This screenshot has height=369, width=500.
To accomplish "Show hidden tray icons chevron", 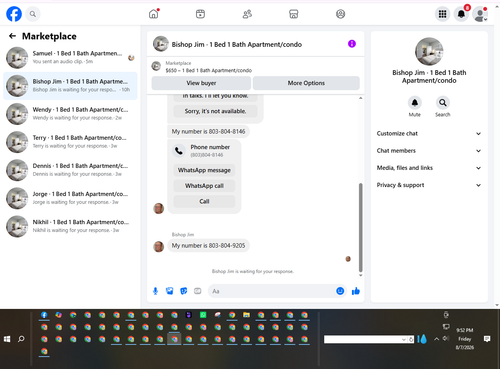I will pyautogui.click(x=436, y=339).
